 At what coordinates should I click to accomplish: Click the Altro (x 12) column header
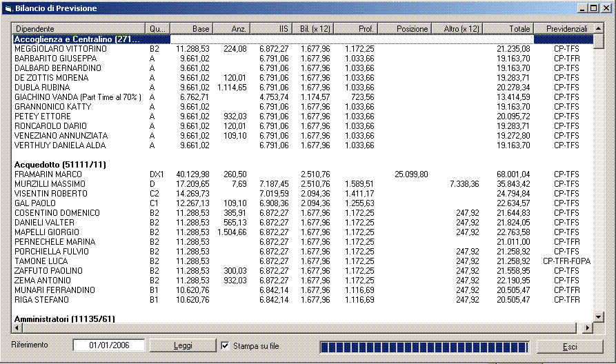coord(457,29)
